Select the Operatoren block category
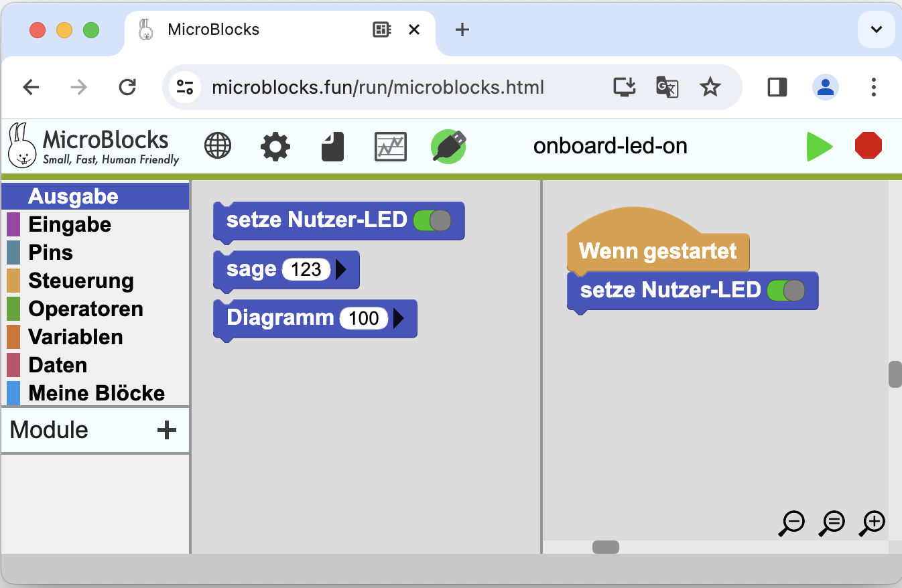 pyautogui.click(x=95, y=309)
